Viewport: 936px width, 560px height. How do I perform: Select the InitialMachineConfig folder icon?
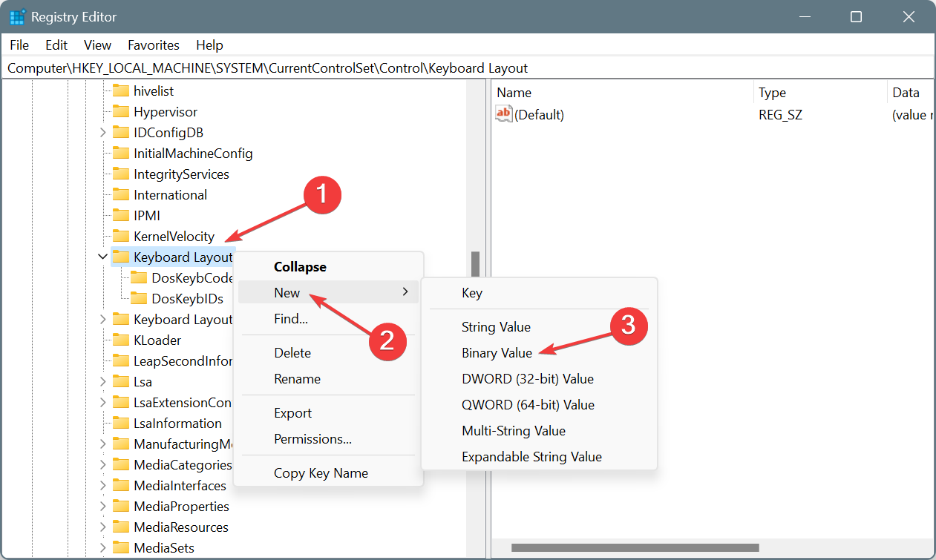[121, 154]
